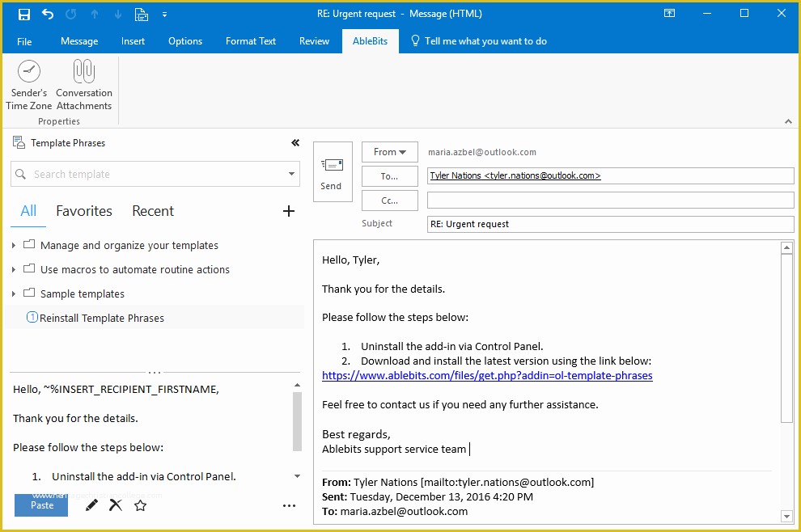Viewport: 801px width, 532px height.
Task: Open more template options with the three dots
Action: (289, 506)
